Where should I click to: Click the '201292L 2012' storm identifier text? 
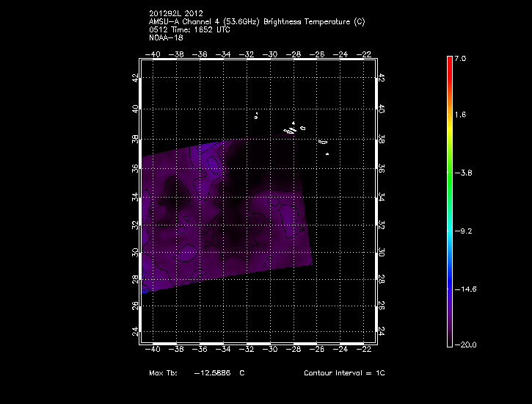click(175, 13)
